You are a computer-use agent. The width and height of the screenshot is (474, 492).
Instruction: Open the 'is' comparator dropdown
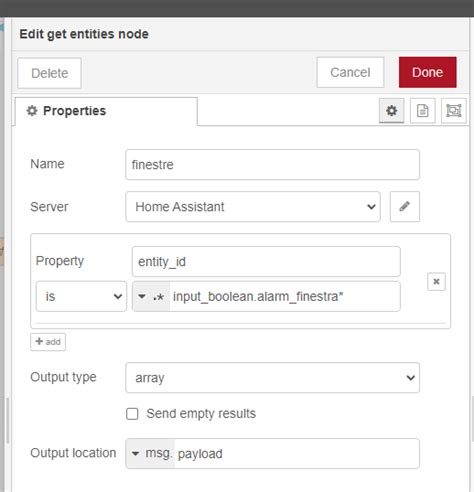tap(81, 296)
